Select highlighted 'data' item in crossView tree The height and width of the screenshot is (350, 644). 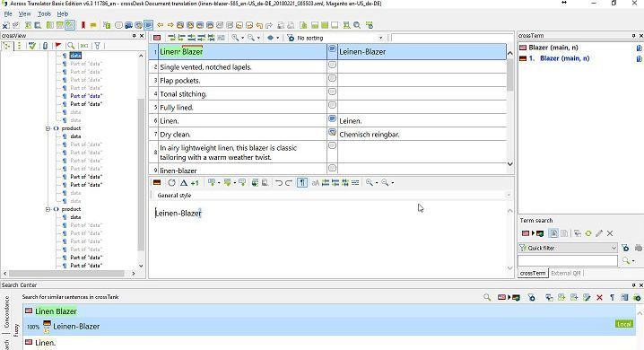75,56
